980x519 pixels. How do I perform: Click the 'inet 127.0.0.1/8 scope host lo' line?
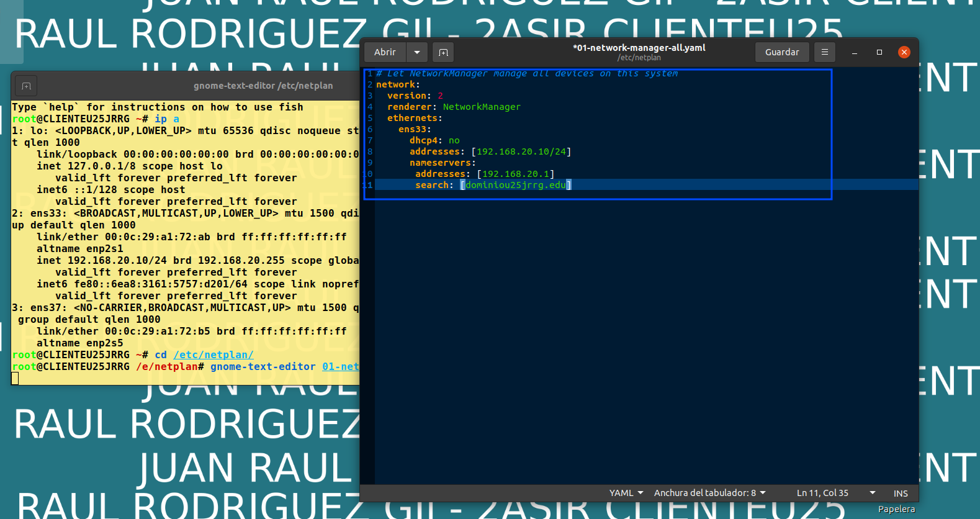130,166
